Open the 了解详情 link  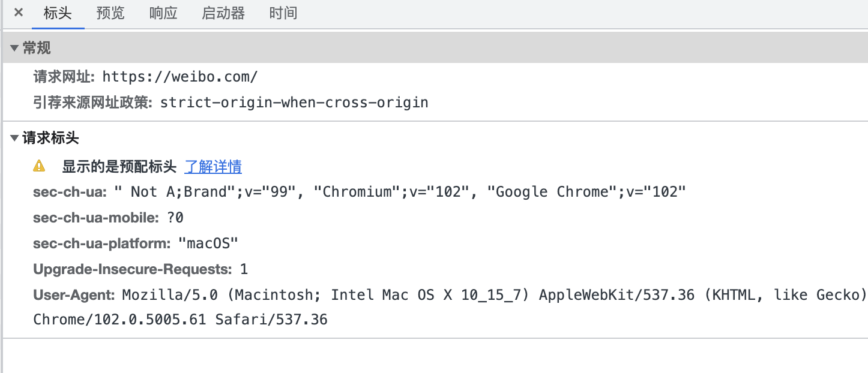coord(213,166)
